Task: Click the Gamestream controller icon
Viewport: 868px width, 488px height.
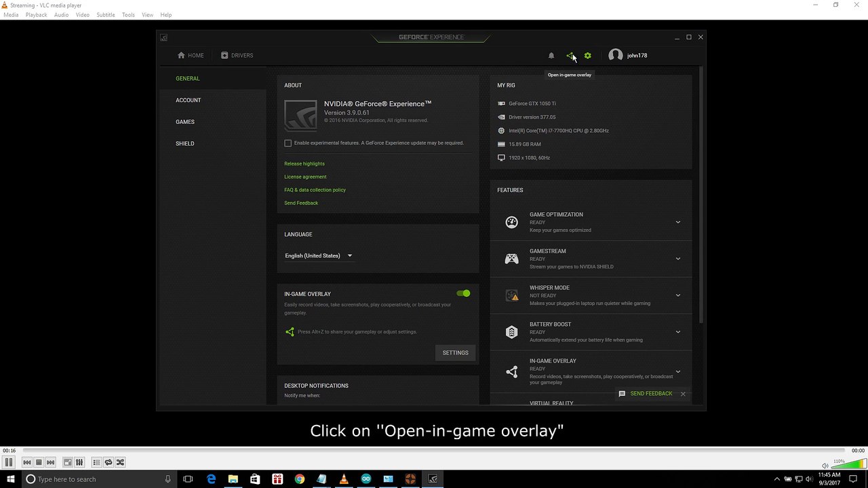Action: point(512,258)
